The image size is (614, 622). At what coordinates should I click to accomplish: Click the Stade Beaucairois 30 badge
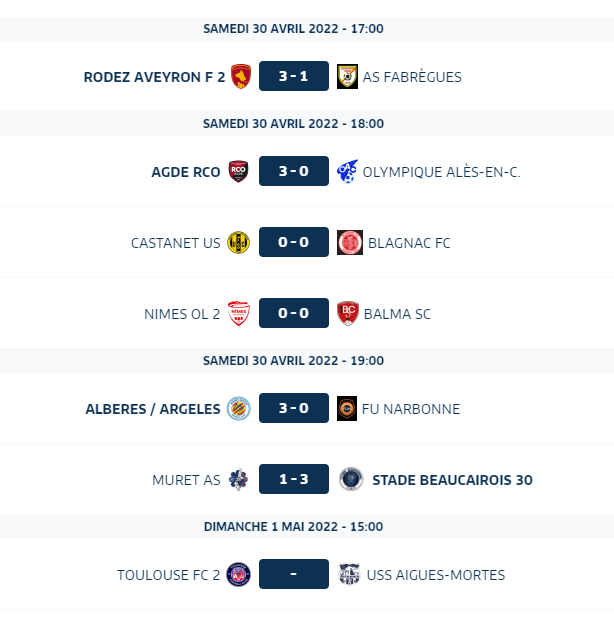click(351, 479)
